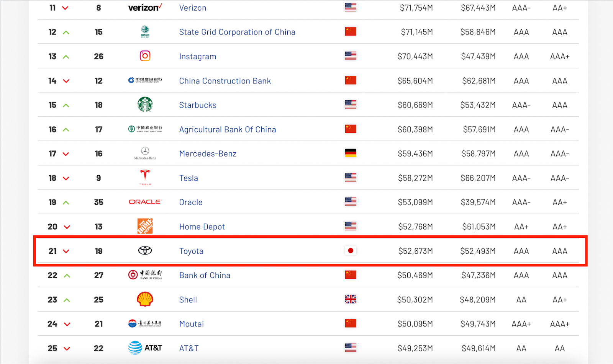Select the $71,754M value for Verizon

pos(416,8)
